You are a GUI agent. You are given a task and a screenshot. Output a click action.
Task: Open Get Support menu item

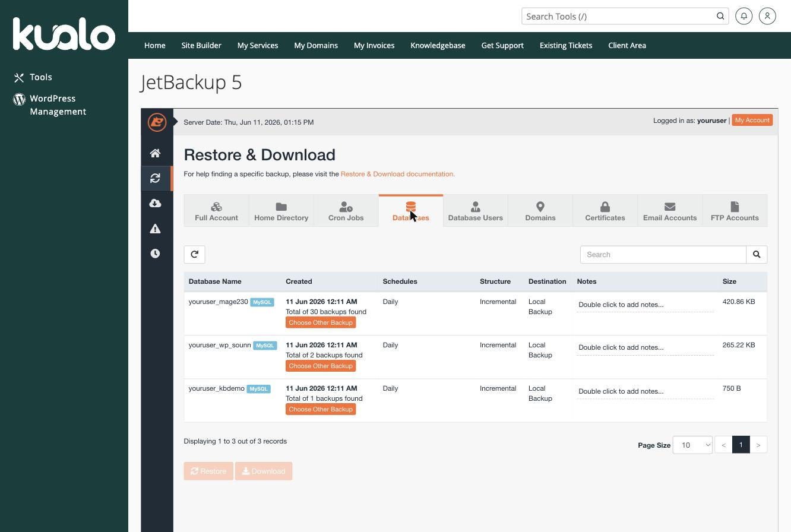click(502, 45)
